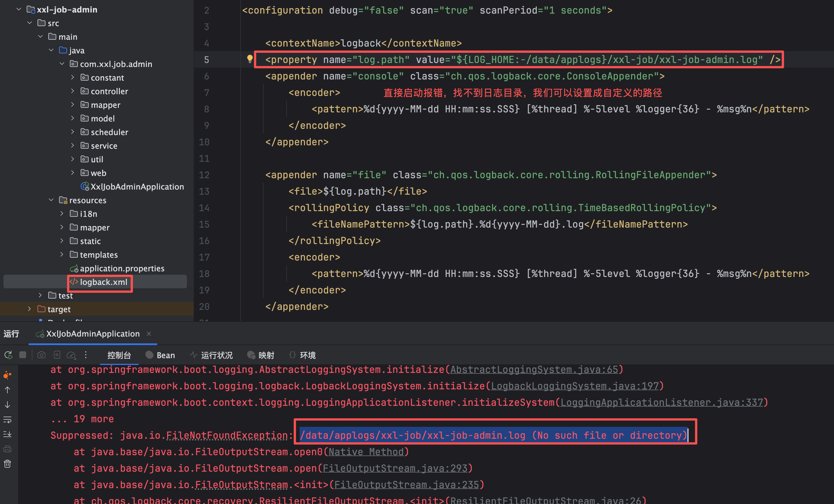Viewport: 834px width, 504px height.
Task: Open the FileOutputStream.java:293 stack trace link
Action: click(x=395, y=468)
